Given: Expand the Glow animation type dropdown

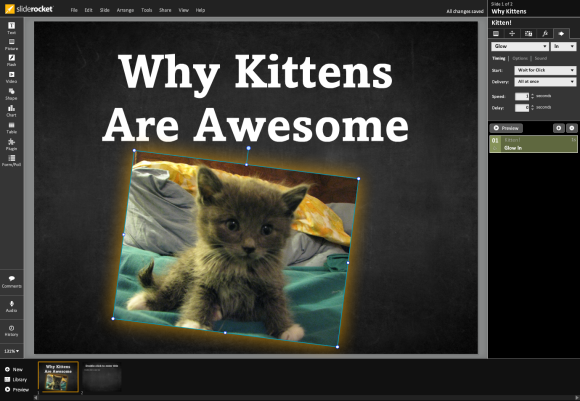Looking at the screenshot, I should pos(520,46).
